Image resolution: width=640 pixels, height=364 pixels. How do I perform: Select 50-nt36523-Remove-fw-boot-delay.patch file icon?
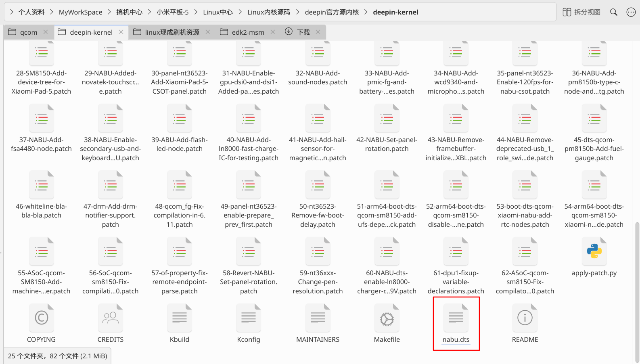coord(318,184)
